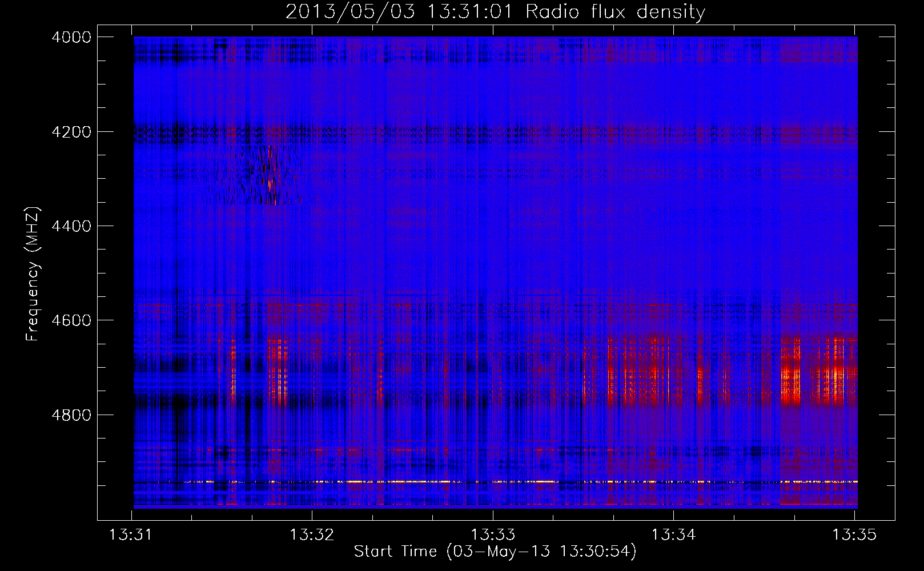Click the 13:34 time tick label
This screenshot has height=571, width=924.
674,535
